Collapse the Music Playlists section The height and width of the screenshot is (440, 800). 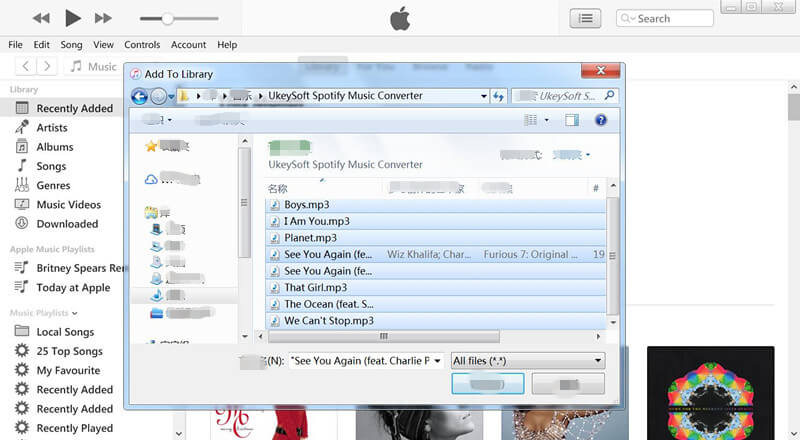click(x=74, y=313)
